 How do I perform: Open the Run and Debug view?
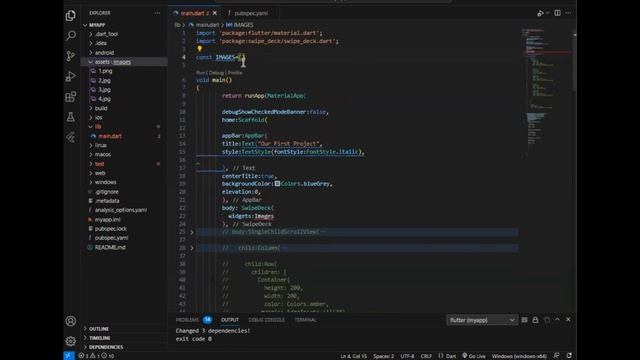pos(71,76)
